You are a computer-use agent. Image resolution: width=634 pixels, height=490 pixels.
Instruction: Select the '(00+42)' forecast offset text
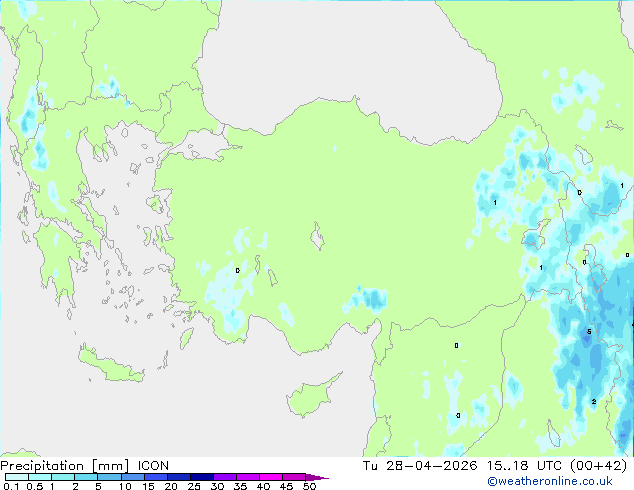598,466
